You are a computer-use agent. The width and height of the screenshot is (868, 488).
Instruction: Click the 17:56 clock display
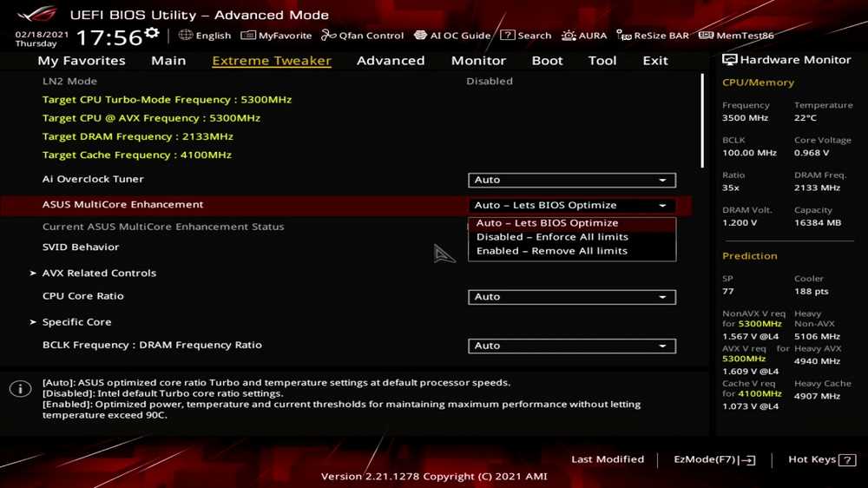click(x=109, y=37)
